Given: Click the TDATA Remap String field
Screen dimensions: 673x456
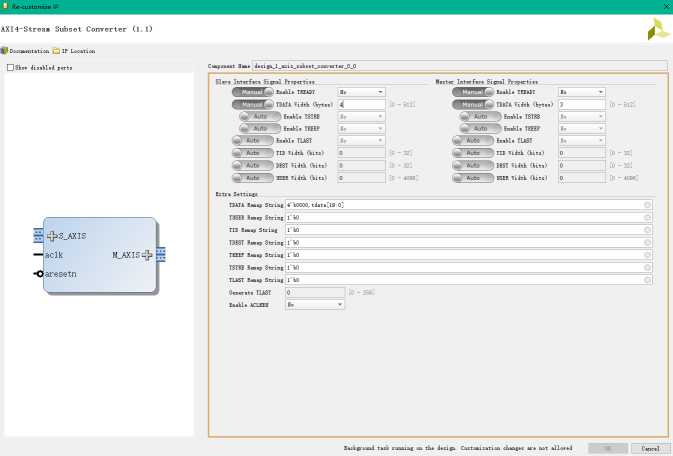Looking at the screenshot, I should click(x=469, y=205).
